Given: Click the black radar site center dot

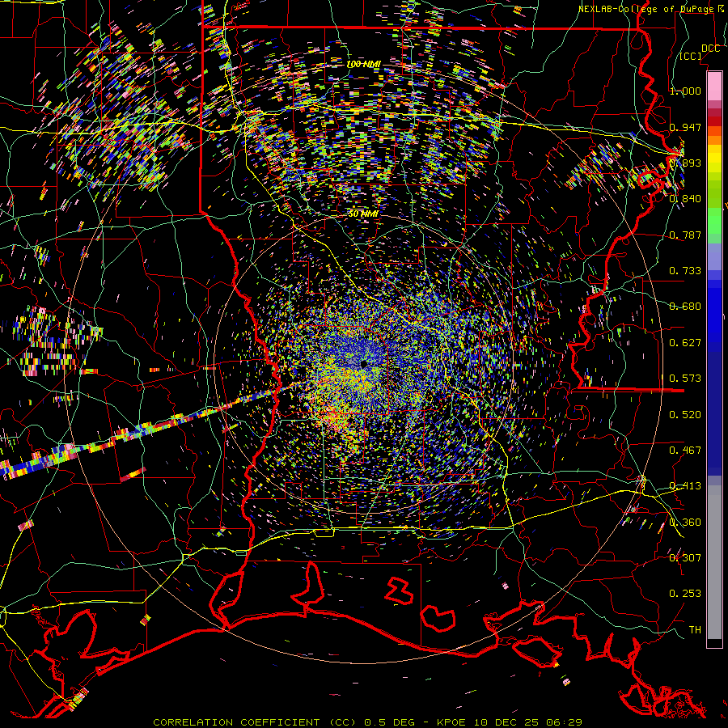Looking at the screenshot, I should point(363,365).
